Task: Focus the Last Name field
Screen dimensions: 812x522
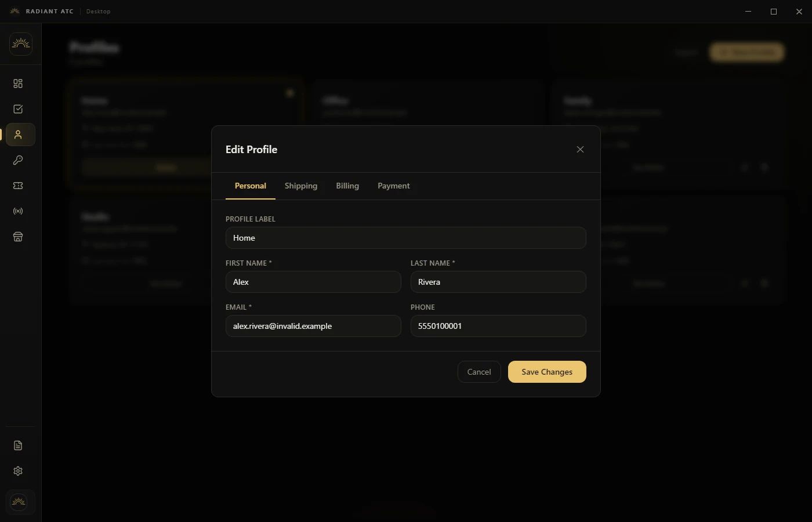Action: pyautogui.click(x=498, y=282)
